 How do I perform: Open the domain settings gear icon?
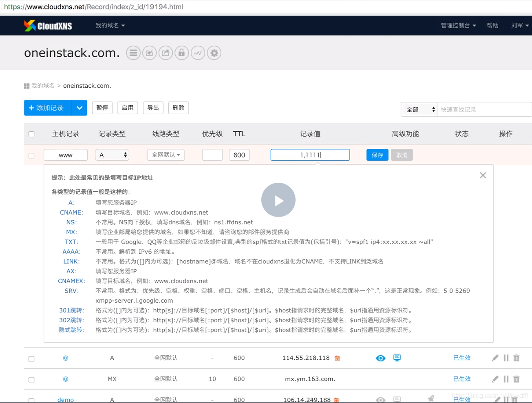pos(214,53)
